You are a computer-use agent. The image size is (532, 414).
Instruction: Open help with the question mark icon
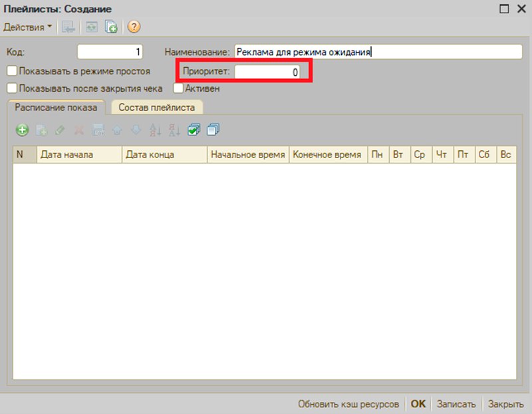[134, 27]
